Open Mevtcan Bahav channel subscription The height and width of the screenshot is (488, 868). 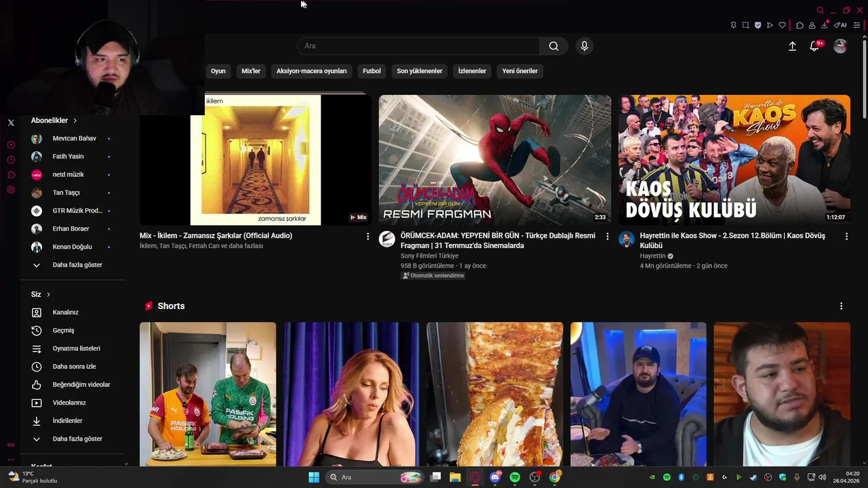pyautogui.click(x=72, y=138)
